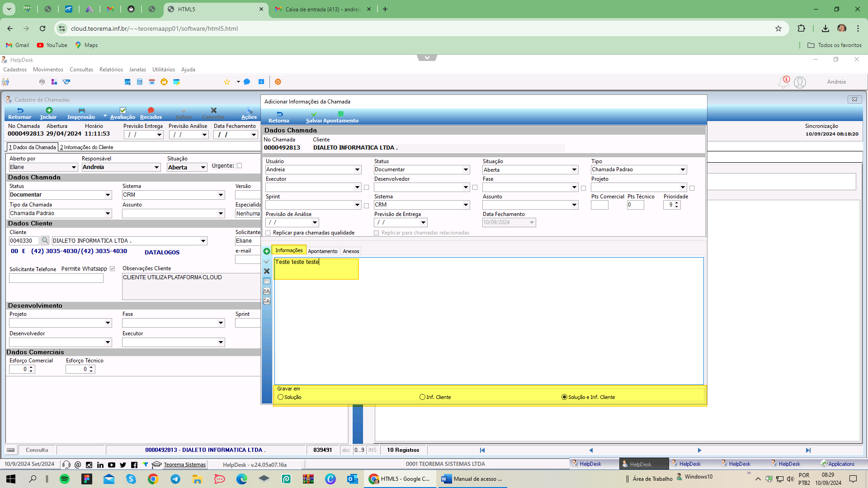Select the Inf. Cliente radio option
The height and width of the screenshot is (488, 868).
click(x=422, y=397)
